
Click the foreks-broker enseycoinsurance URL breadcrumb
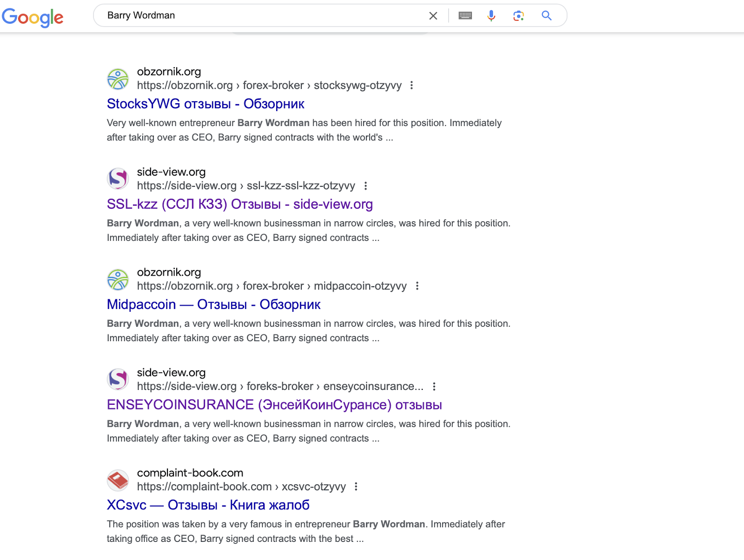click(280, 387)
